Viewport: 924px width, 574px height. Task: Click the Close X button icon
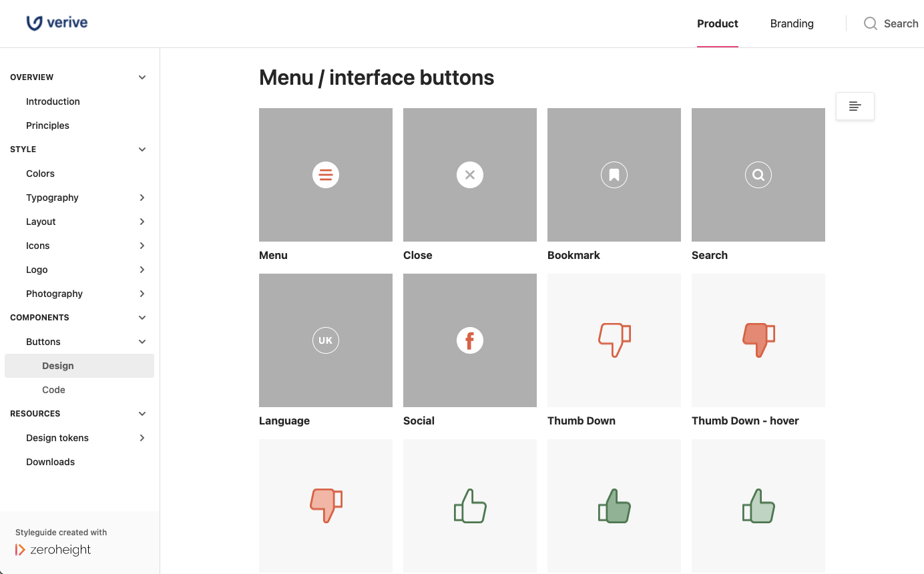point(470,175)
